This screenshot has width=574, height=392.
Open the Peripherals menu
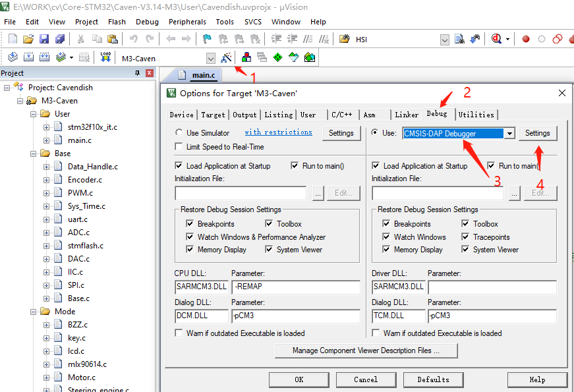[x=187, y=22]
